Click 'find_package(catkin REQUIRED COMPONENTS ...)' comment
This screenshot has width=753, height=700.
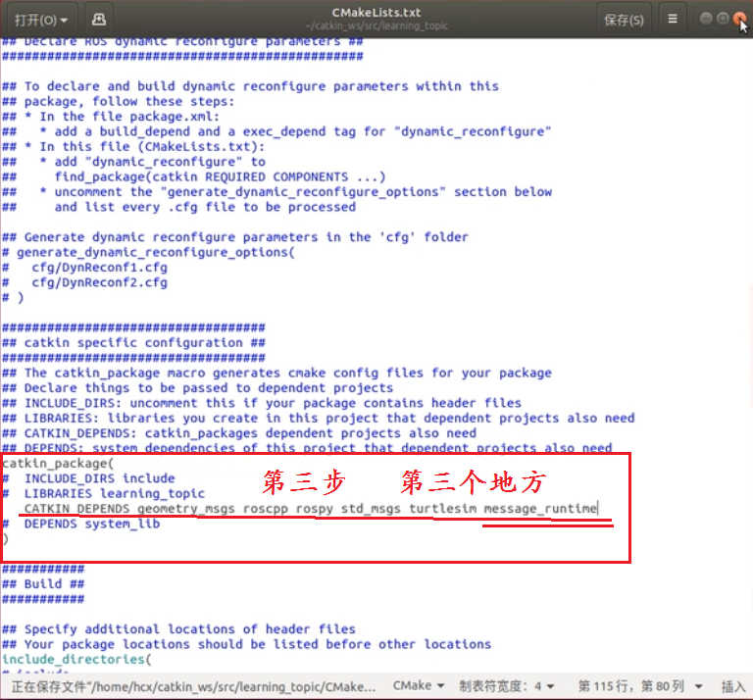coord(220,176)
